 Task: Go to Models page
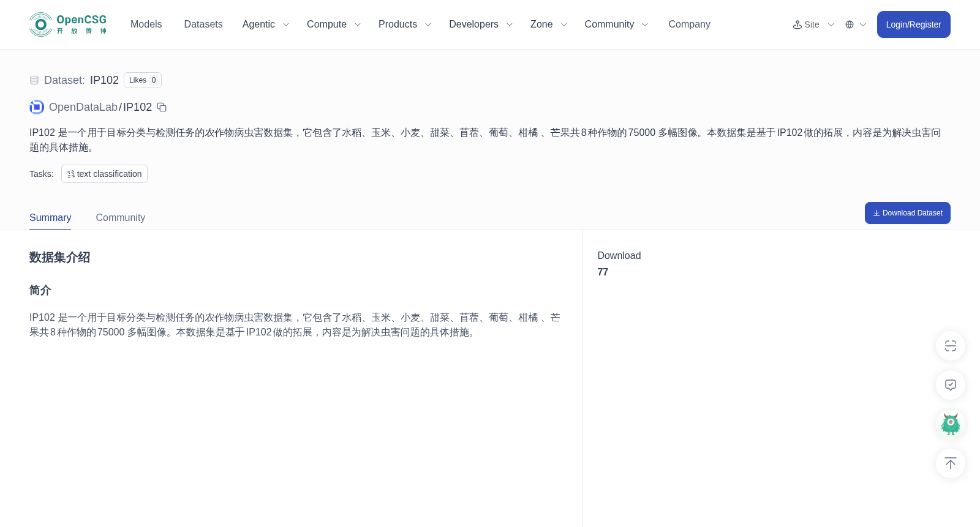146,24
